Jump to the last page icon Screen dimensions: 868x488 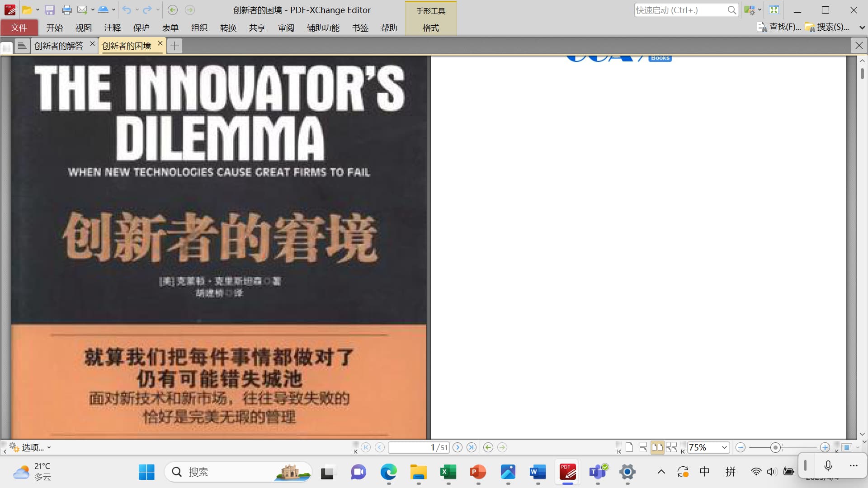pyautogui.click(x=472, y=447)
